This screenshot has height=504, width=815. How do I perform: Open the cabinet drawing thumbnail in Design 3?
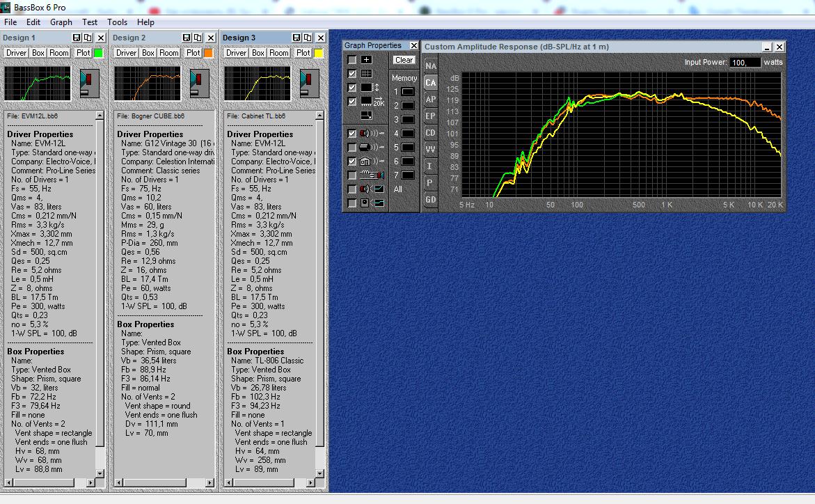(x=310, y=84)
